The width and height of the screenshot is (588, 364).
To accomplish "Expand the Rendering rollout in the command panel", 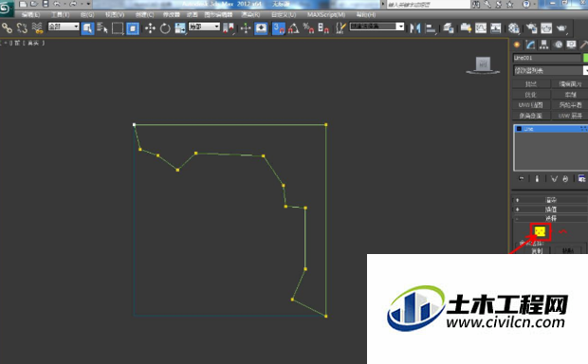I will [550, 200].
